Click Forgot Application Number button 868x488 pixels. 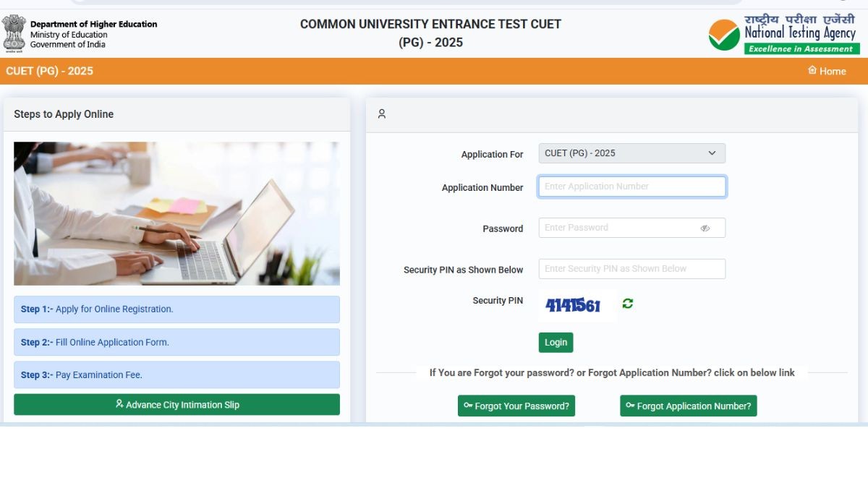coord(688,406)
